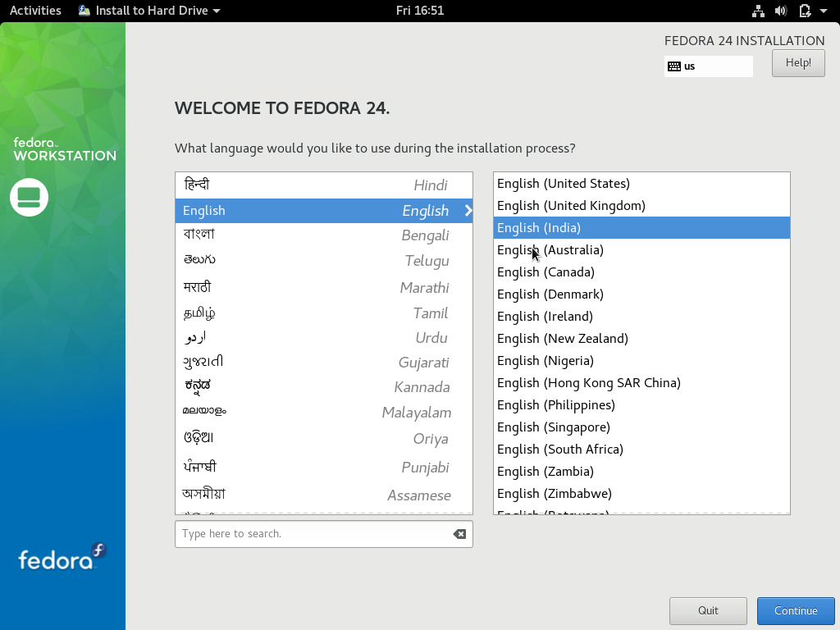Select Kannada language
The height and width of the screenshot is (630, 840).
pyautogui.click(x=323, y=387)
